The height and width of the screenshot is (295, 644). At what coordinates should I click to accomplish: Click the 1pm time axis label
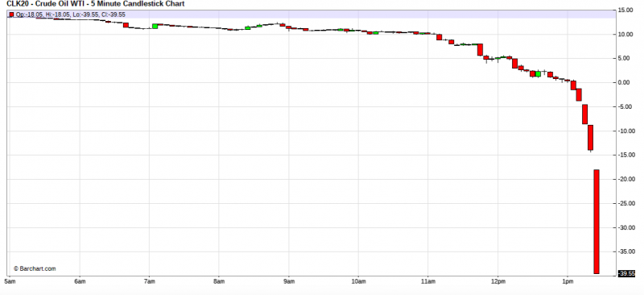tap(568, 281)
